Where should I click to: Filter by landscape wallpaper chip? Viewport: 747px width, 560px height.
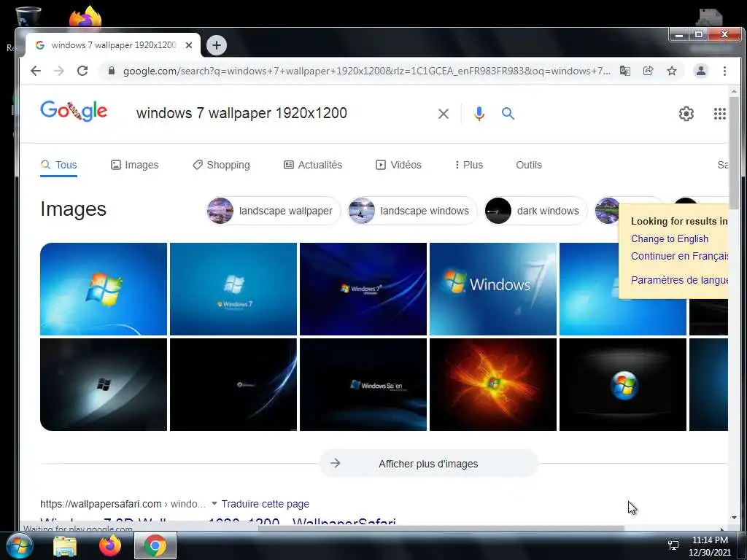(x=274, y=211)
